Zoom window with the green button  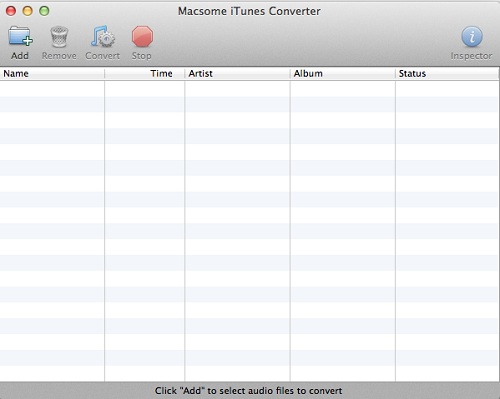click(44, 11)
